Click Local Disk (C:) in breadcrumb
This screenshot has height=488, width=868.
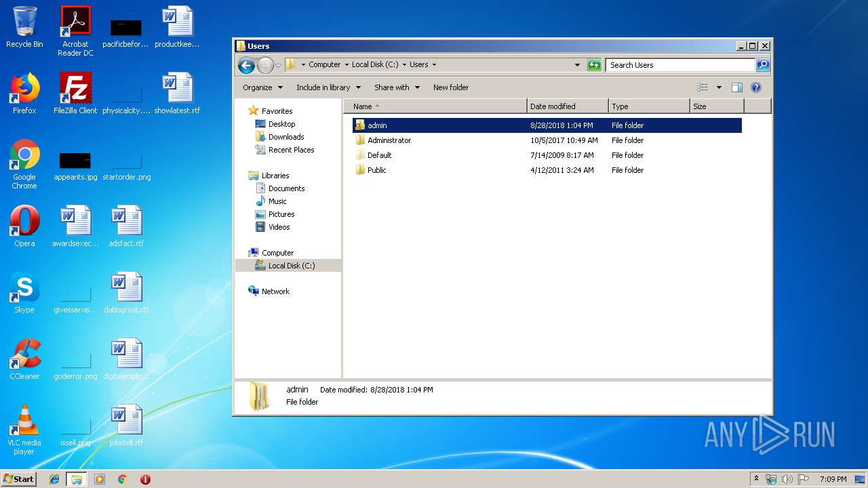pyautogui.click(x=375, y=65)
